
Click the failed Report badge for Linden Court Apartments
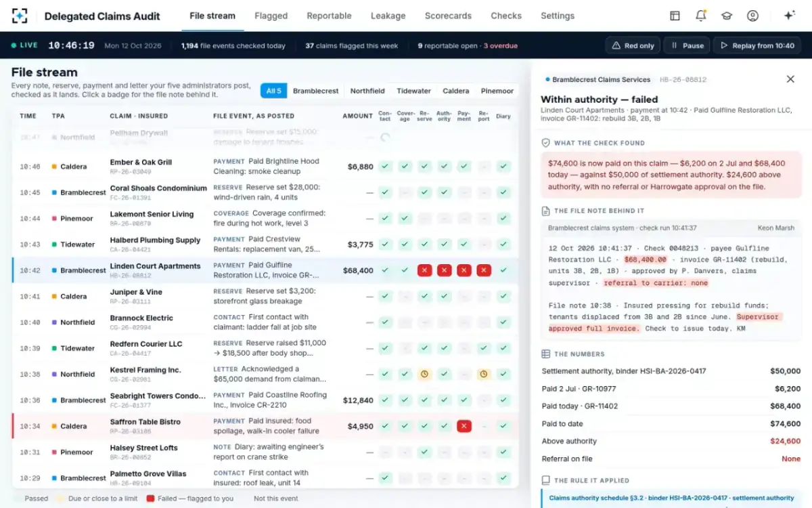pyautogui.click(x=483, y=270)
